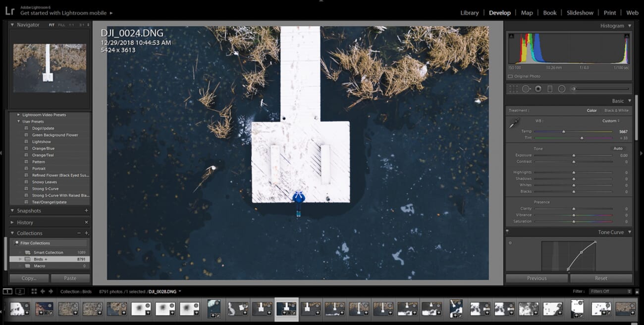The image size is (644, 325).
Task: Click the Grid view icon in the filmstrip toolbar
Action: pyautogui.click(x=34, y=291)
